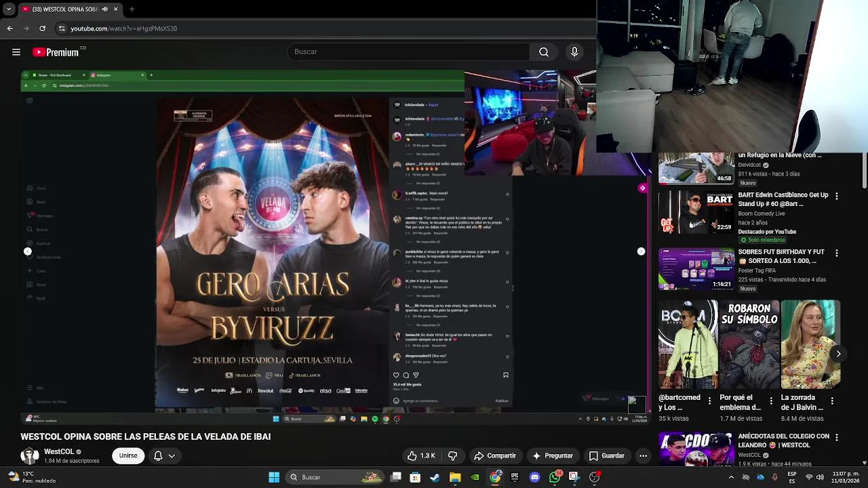868x488 pixels.
Task: Like the video with thumbs up
Action: [421, 456]
